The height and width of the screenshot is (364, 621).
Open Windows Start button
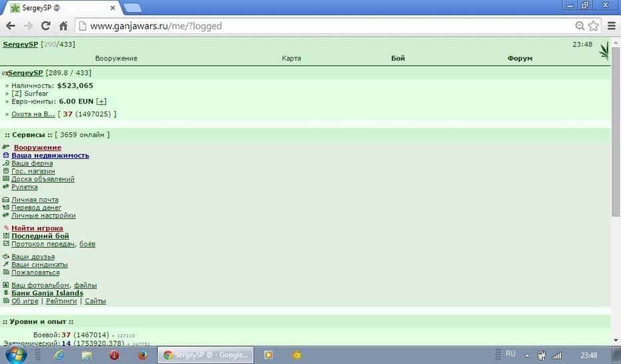16,354
